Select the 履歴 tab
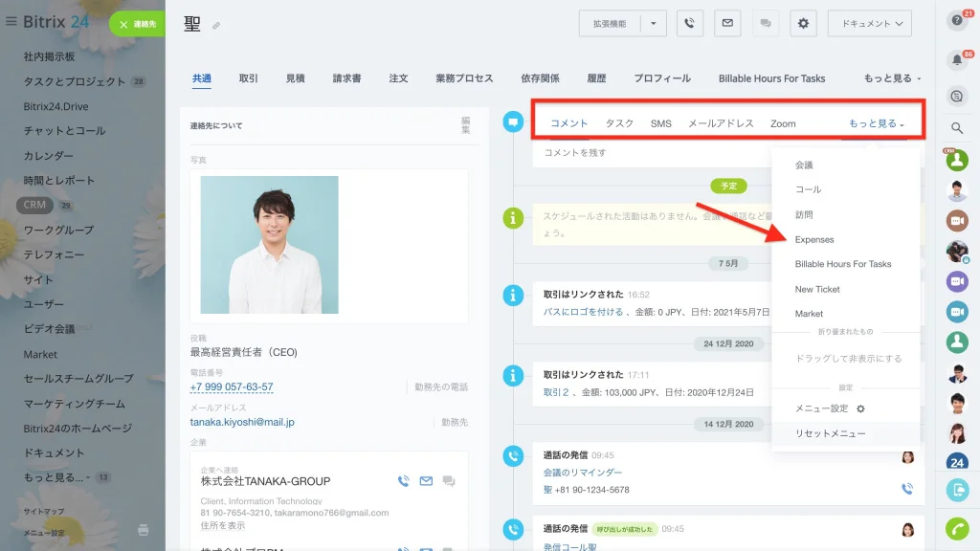Screen dimensions: 980x551 596,78
